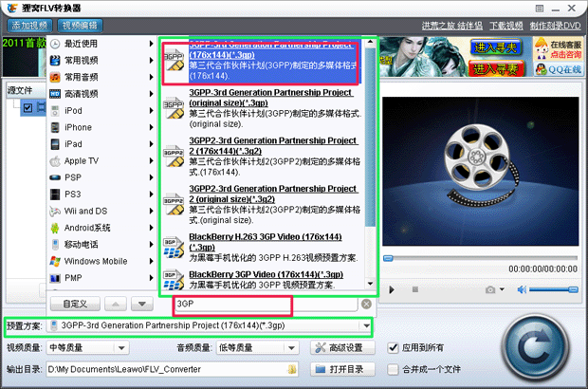Screen dimensions: 588x389
Task: Click the 3GP search text field
Action: point(265,304)
